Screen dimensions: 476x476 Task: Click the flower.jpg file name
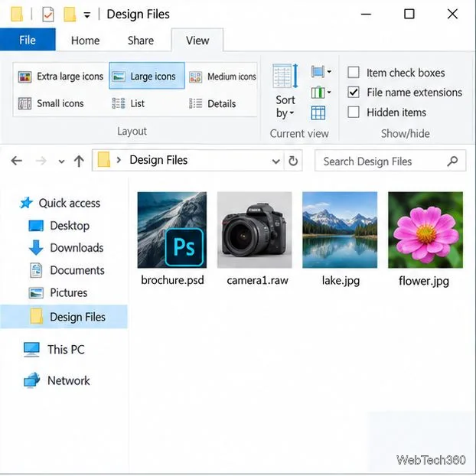424,281
